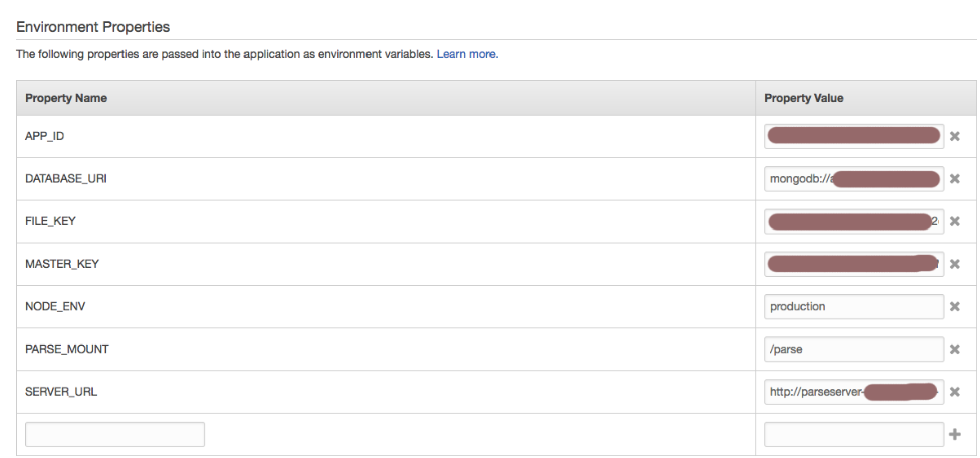Select the FILE_KEY value input
Viewport: 980px width, 458px height.
[853, 221]
